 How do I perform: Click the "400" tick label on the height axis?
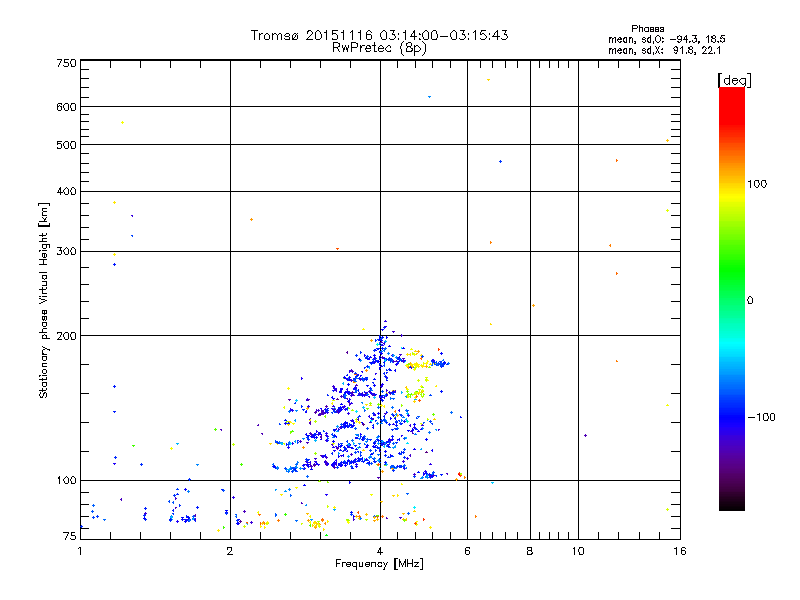coord(66,192)
